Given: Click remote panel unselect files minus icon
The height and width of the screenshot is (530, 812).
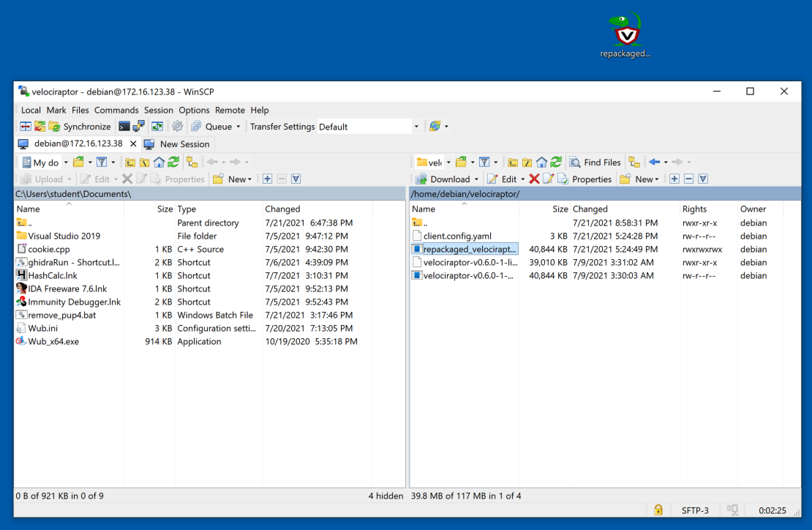Looking at the screenshot, I should (x=689, y=179).
